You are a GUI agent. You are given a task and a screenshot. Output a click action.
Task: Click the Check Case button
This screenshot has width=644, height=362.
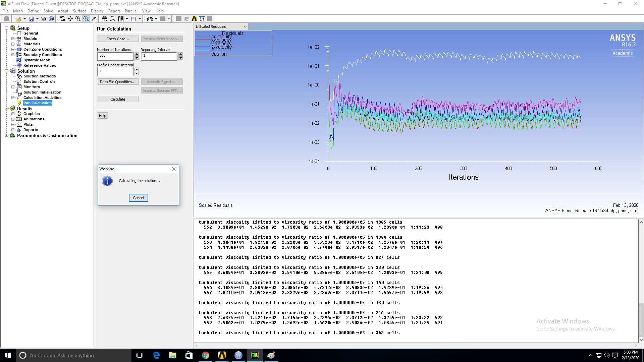[x=118, y=39]
